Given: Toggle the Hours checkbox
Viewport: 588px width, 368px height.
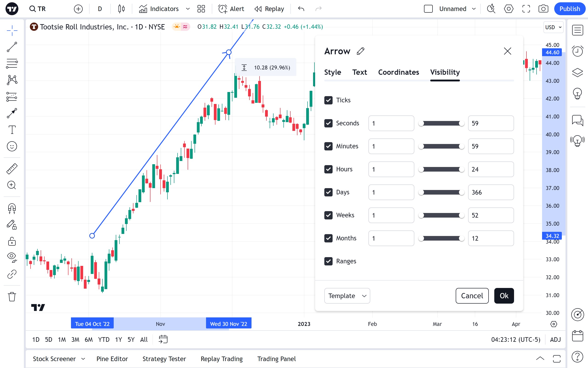Looking at the screenshot, I should (328, 169).
